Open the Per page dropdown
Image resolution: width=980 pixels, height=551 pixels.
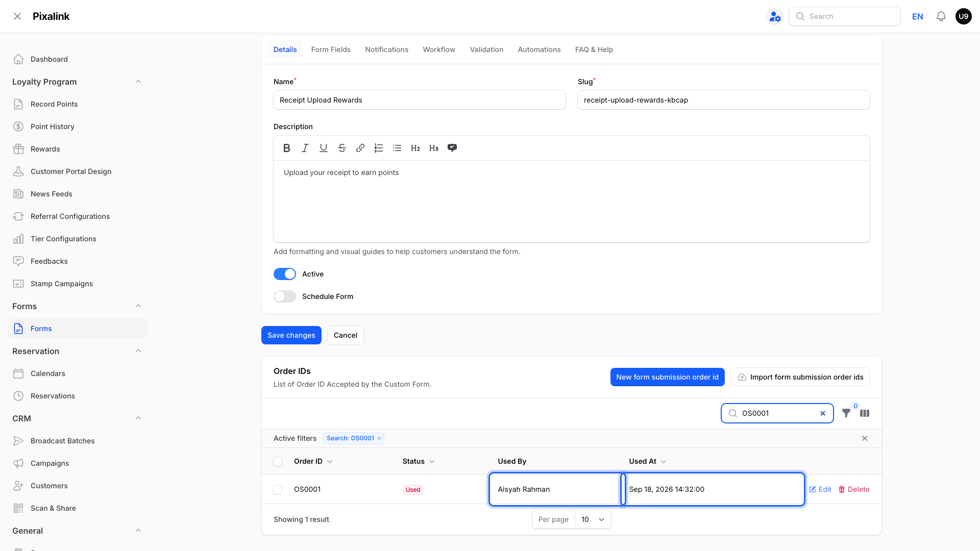click(593, 519)
